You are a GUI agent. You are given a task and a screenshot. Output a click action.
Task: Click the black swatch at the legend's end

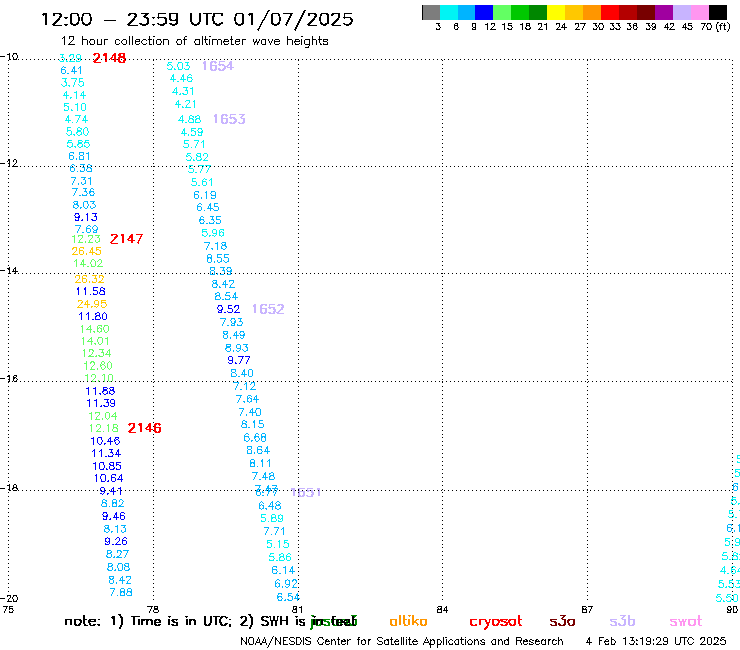(x=718, y=12)
